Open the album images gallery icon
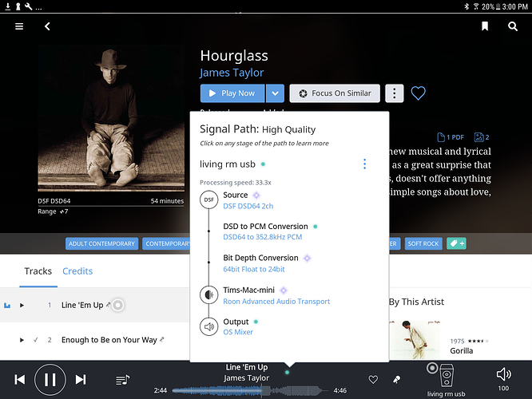 tap(482, 137)
